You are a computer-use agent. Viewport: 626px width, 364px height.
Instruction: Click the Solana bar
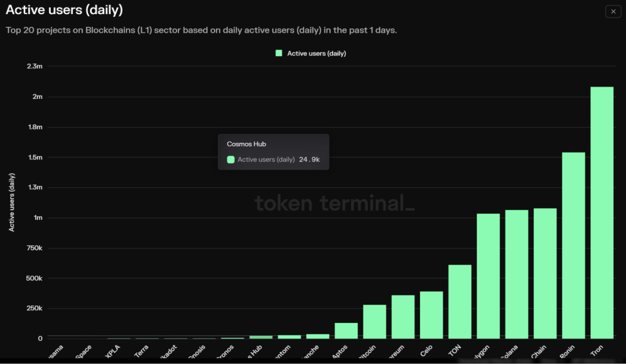tap(517, 274)
